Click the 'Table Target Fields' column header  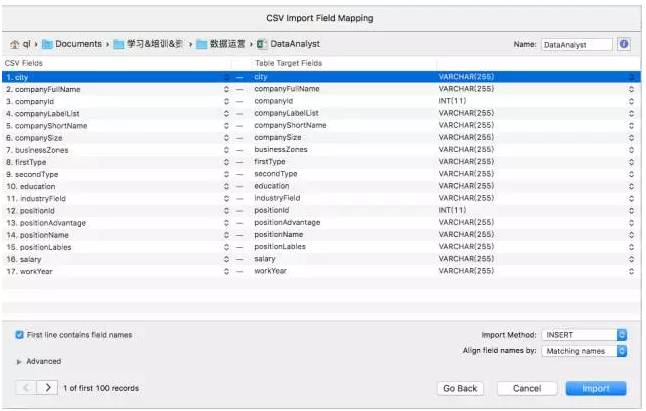click(288, 63)
